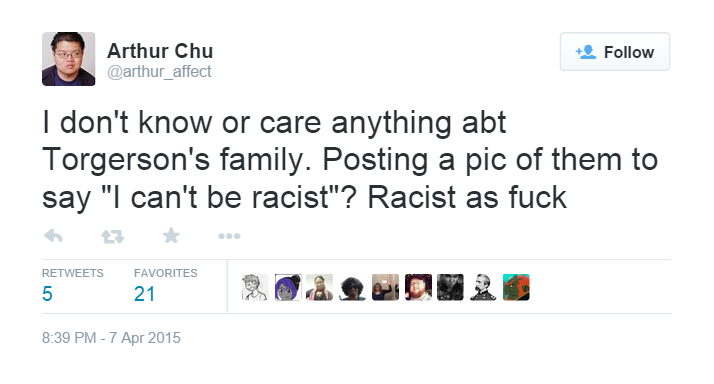The height and width of the screenshot is (384, 714).
Task: Click the reply arrow icon
Action: (x=53, y=236)
